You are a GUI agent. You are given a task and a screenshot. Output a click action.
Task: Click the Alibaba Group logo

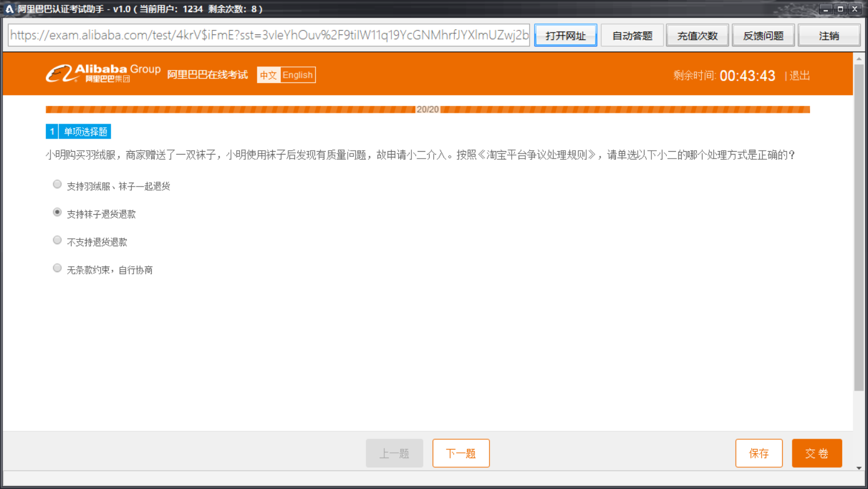point(103,73)
